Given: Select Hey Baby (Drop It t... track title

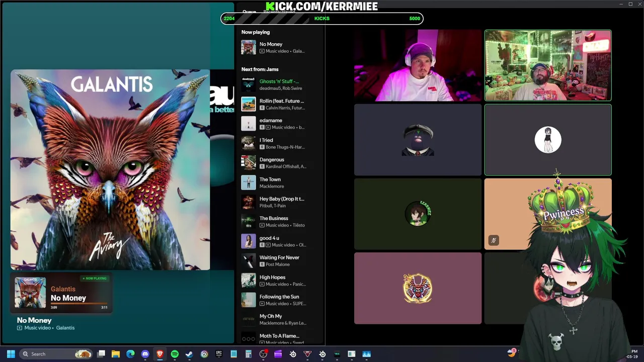Looking at the screenshot, I should point(282,199).
